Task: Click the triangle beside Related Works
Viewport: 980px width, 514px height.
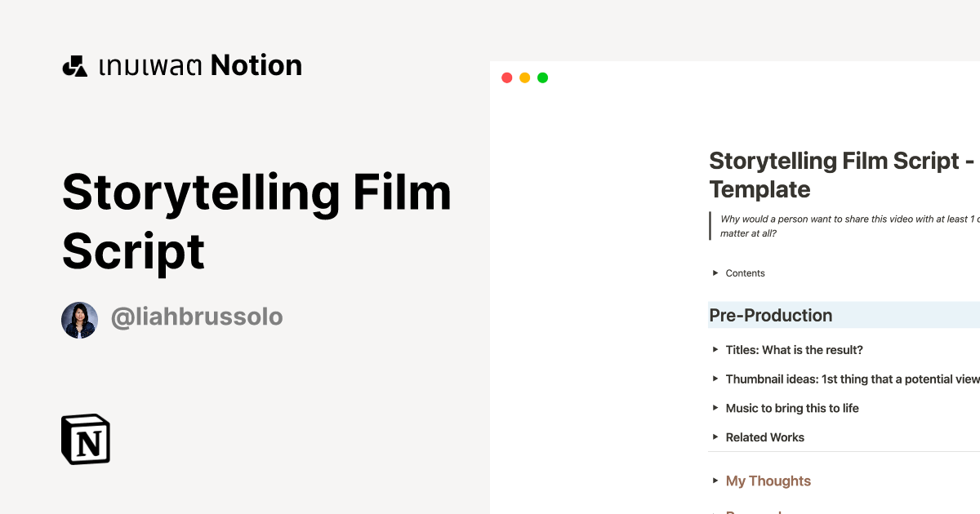Action: [714, 437]
